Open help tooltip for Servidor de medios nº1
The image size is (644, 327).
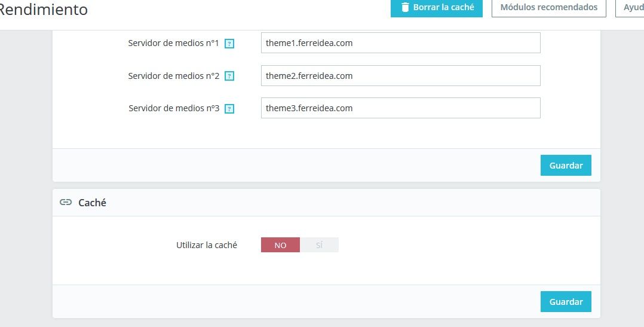click(229, 44)
